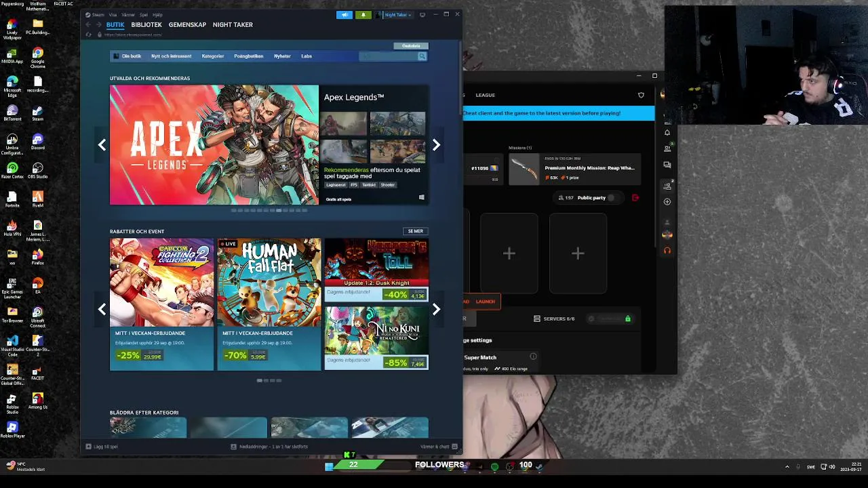Open the Hjälp menu in Steam
868x488 pixels.
(157, 14)
